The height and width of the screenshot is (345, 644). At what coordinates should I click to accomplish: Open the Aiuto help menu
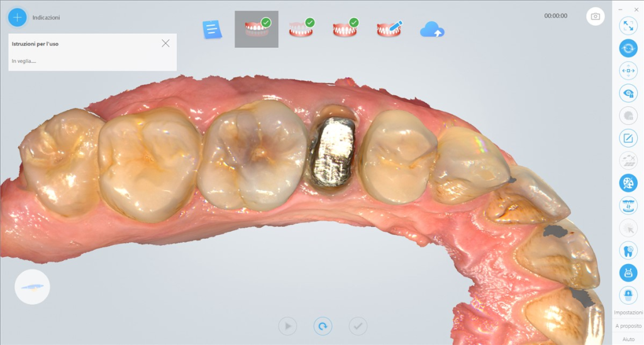coord(628,339)
